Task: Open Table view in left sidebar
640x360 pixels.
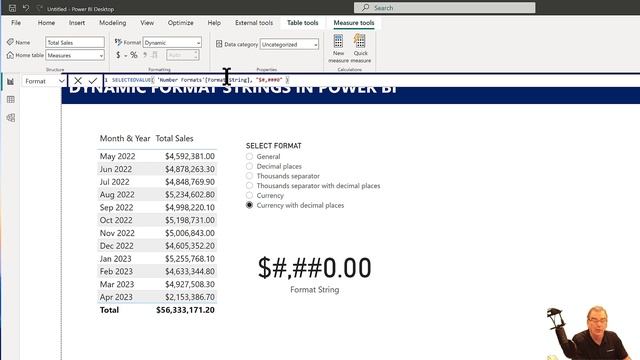Action: pos(11,100)
